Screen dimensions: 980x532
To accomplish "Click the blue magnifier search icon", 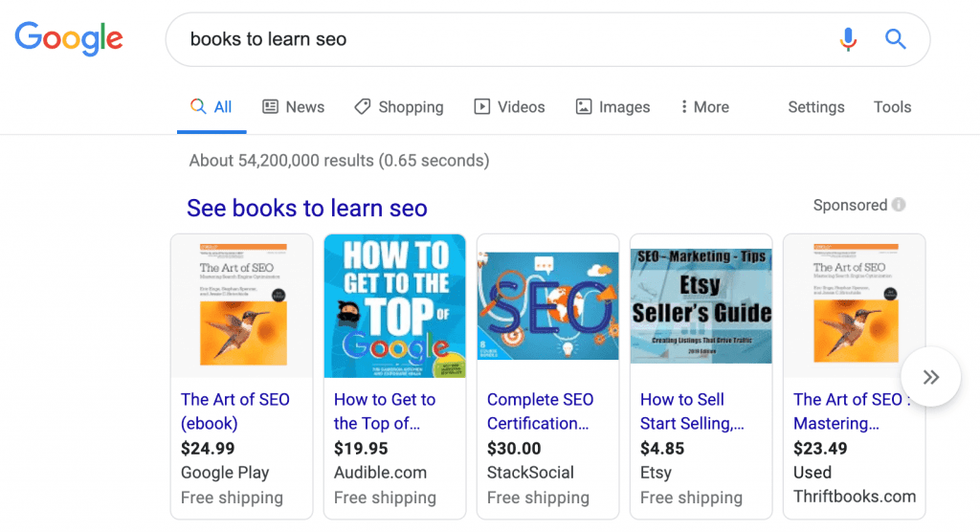I will pyautogui.click(x=896, y=39).
